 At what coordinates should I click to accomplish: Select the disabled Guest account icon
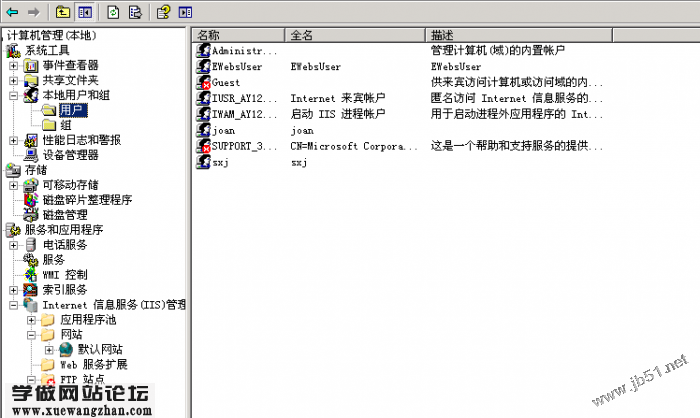[x=203, y=82]
